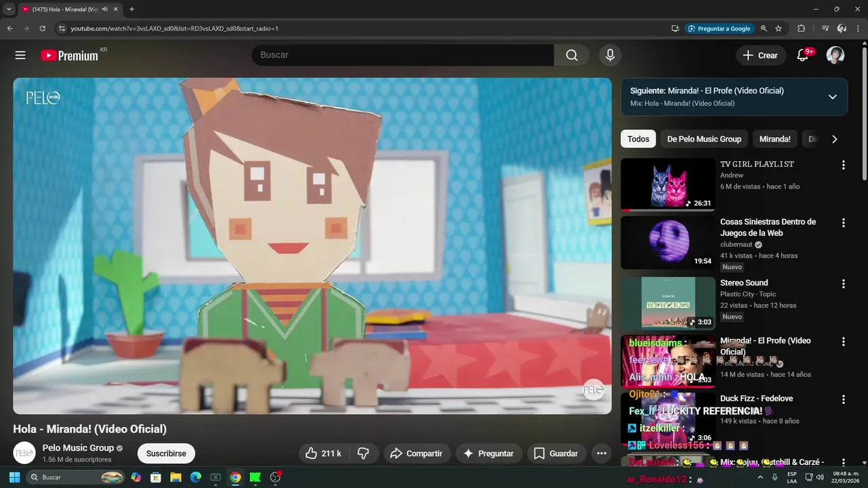Click the Compartir share button
The height and width of the screenshot is (488, 868).
[416, 453]
